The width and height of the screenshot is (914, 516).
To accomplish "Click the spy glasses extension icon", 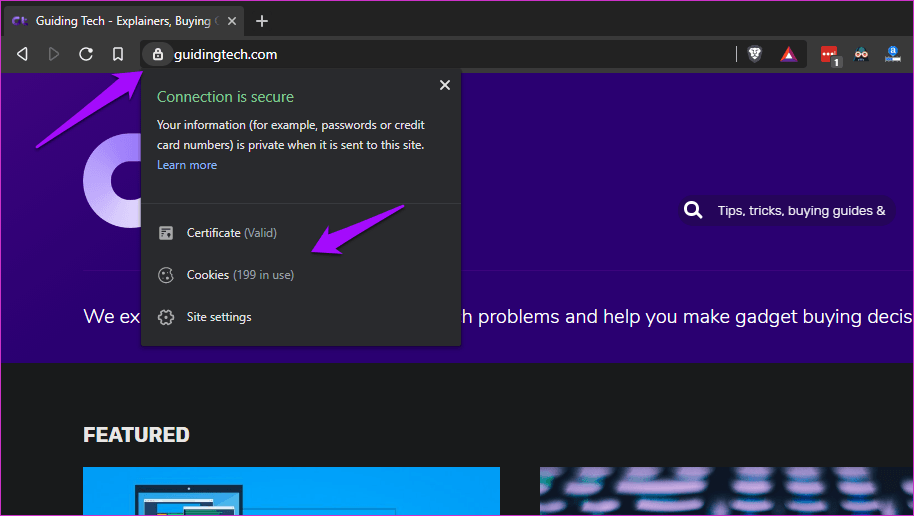I will coord(861,54).
